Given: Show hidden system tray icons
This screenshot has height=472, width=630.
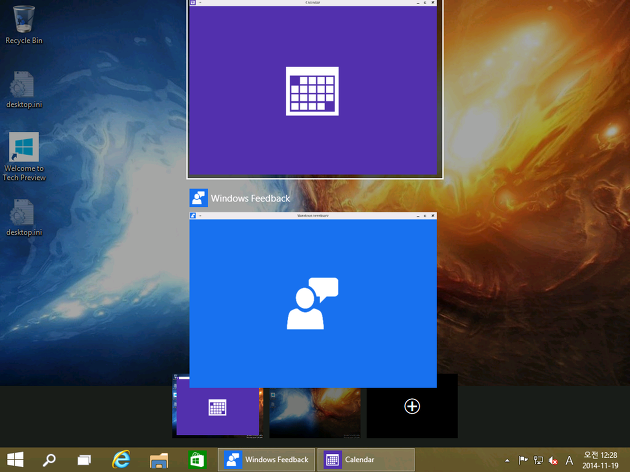Looking at the screenshot, I should [507, 460].
